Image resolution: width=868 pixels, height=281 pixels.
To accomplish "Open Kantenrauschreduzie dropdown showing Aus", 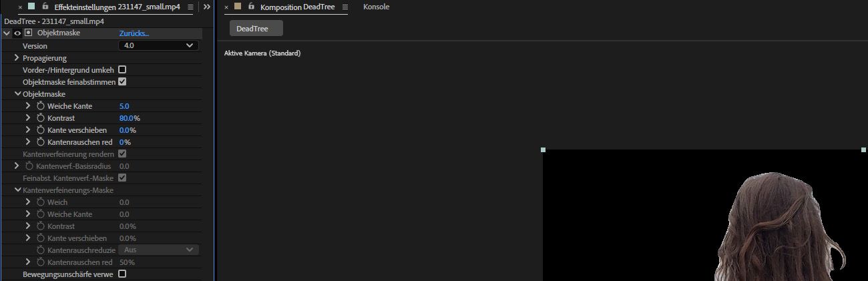I will pyautogui.click(x=158, y=250).
